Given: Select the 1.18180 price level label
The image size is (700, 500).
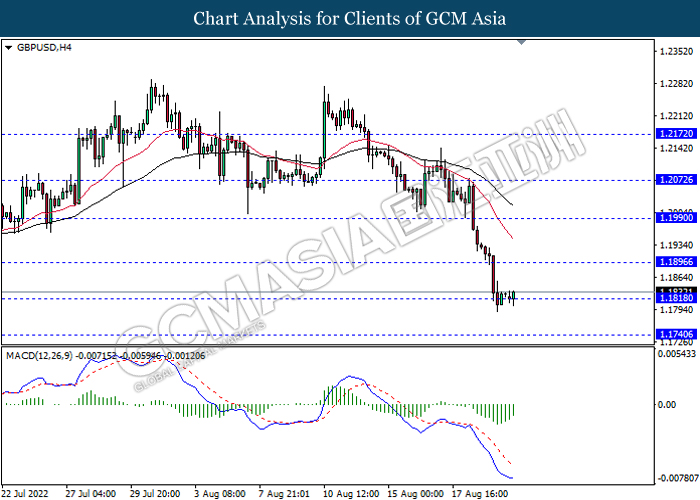Looking at the screenshot, I should tap(676, 298).
